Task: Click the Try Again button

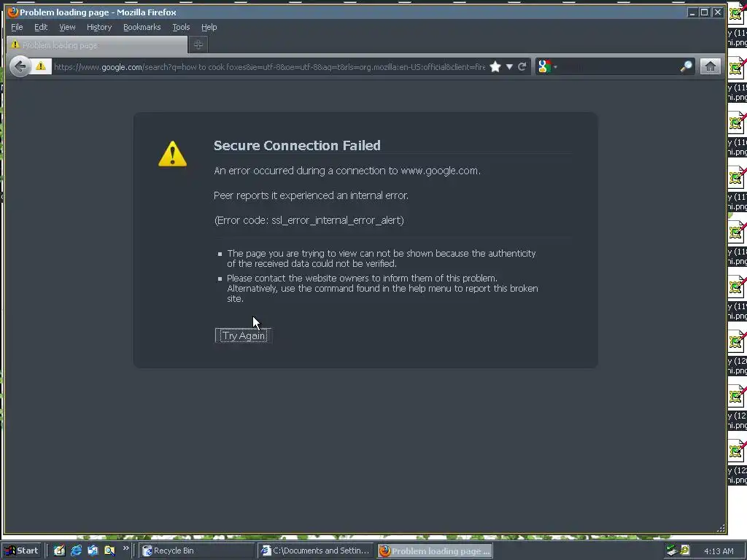Action: pyautogui.click(x=244, y=335)
